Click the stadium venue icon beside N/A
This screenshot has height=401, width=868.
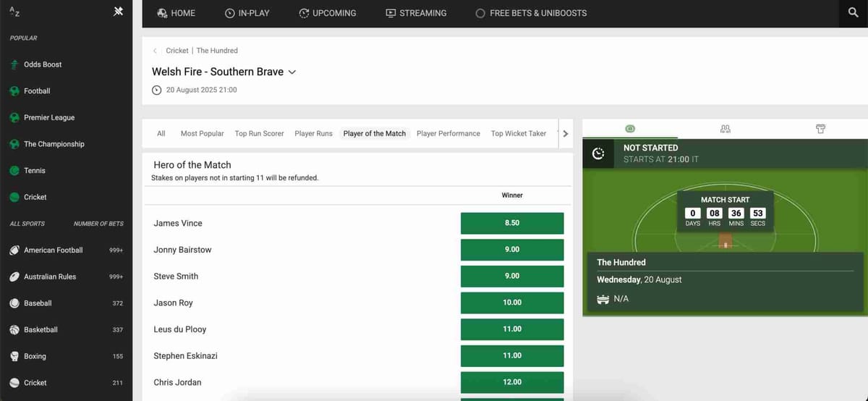(x=603, y=299)
